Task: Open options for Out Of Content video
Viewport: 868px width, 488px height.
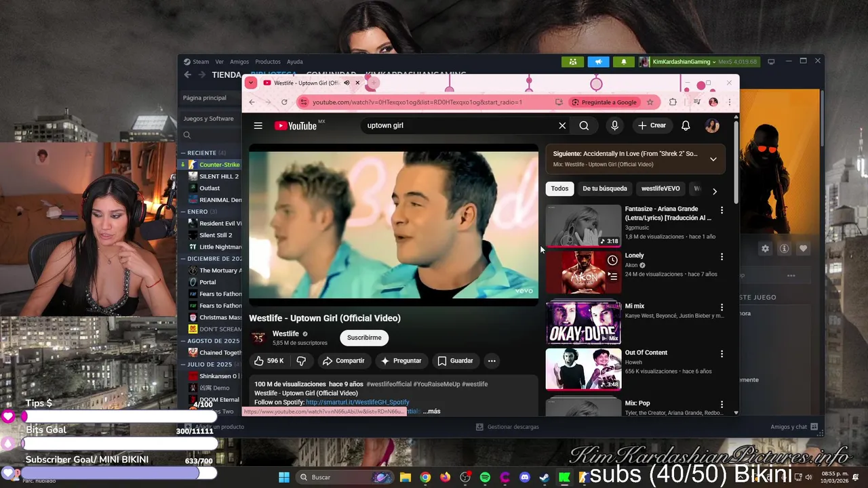Action: point(722,354)
